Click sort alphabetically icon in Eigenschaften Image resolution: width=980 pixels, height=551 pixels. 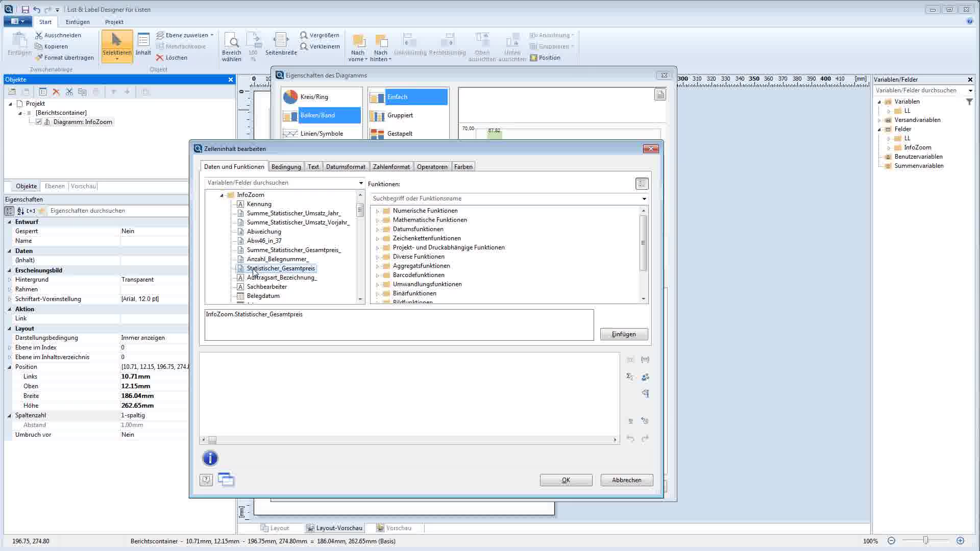pos(20,211)
